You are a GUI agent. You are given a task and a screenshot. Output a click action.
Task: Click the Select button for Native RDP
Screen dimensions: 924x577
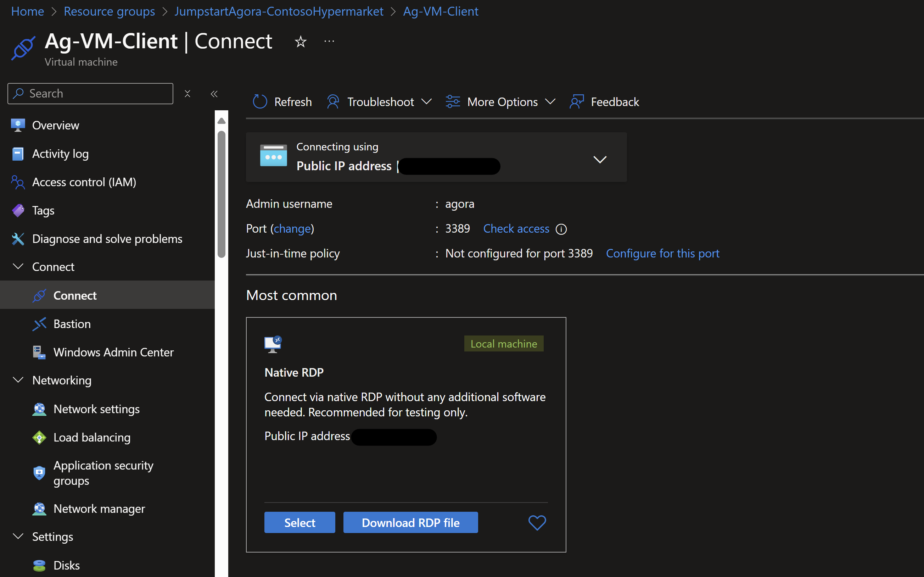[x=300, y=522]
